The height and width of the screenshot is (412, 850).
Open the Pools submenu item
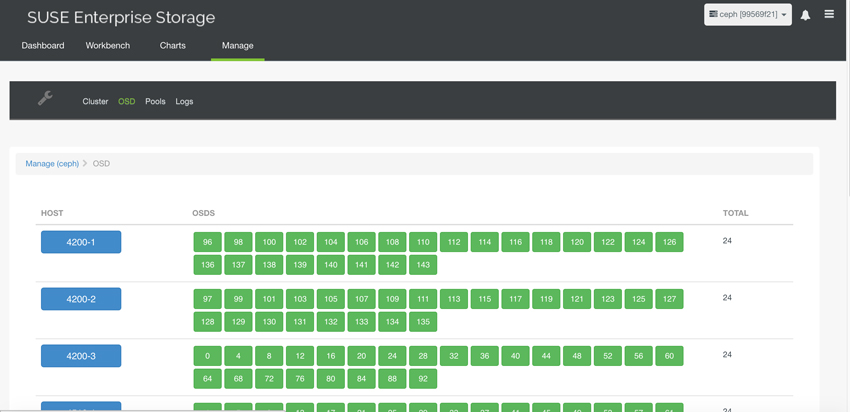pyautogui.click(x=155, y=101)
